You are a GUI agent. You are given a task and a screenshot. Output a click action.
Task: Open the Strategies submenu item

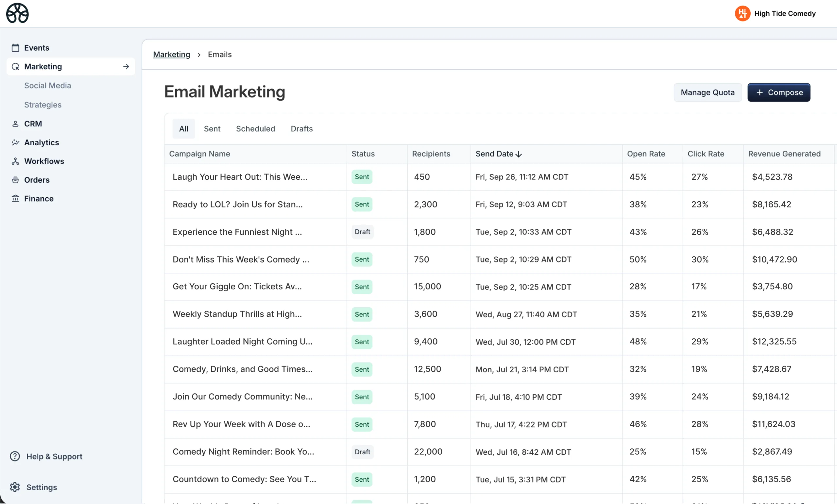point(43,105)
